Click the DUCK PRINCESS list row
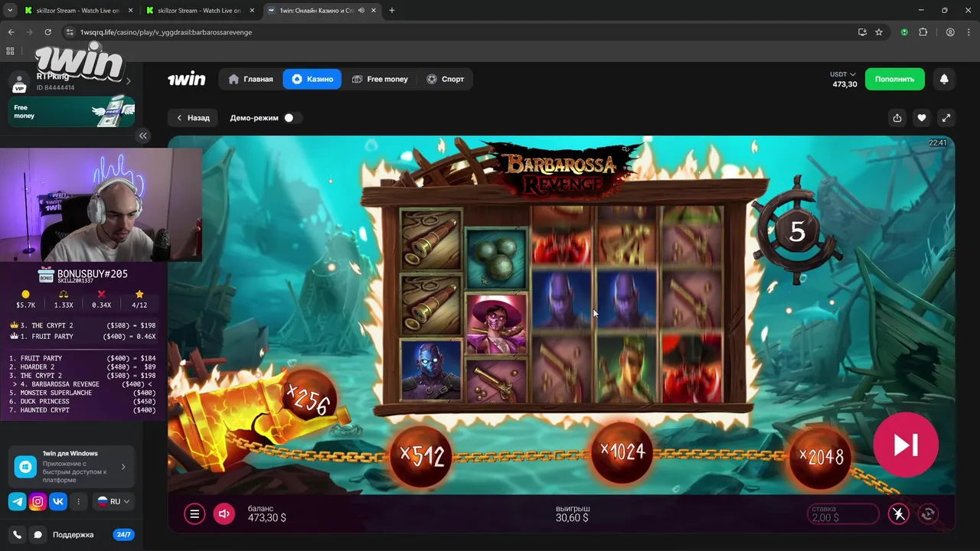Screen dimensions: 980x551 click(x=83, y=402)
